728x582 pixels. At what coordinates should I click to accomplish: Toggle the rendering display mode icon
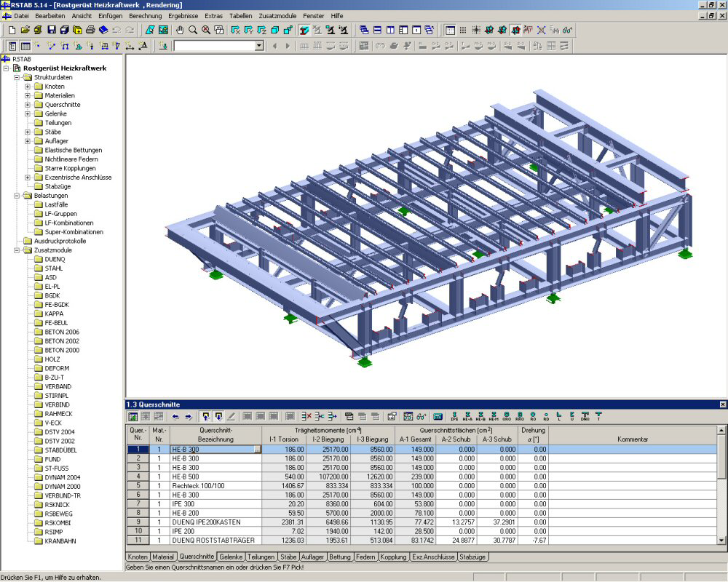[x=304, y=30]
